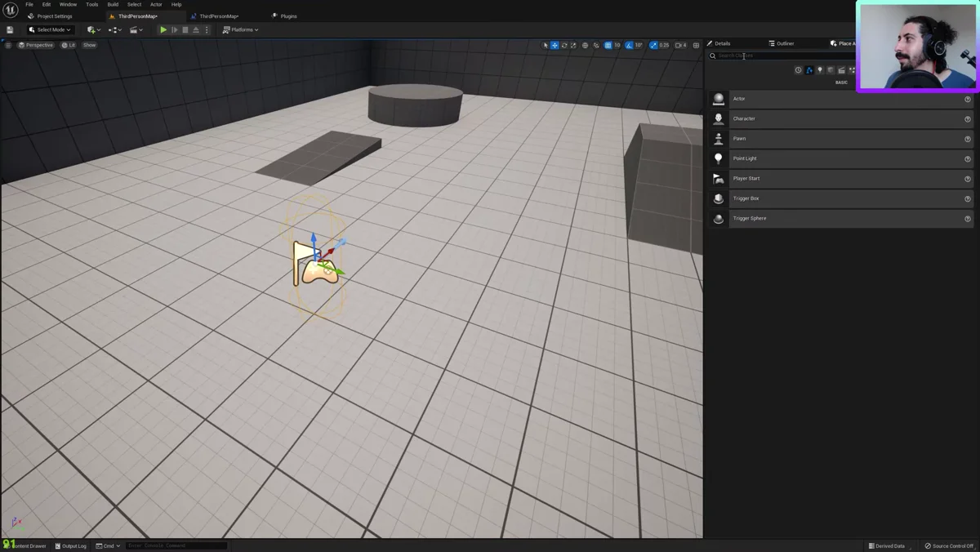This screenshot has height=552, width=980.
Task: Open the Build menu
Action: [113, 4]
